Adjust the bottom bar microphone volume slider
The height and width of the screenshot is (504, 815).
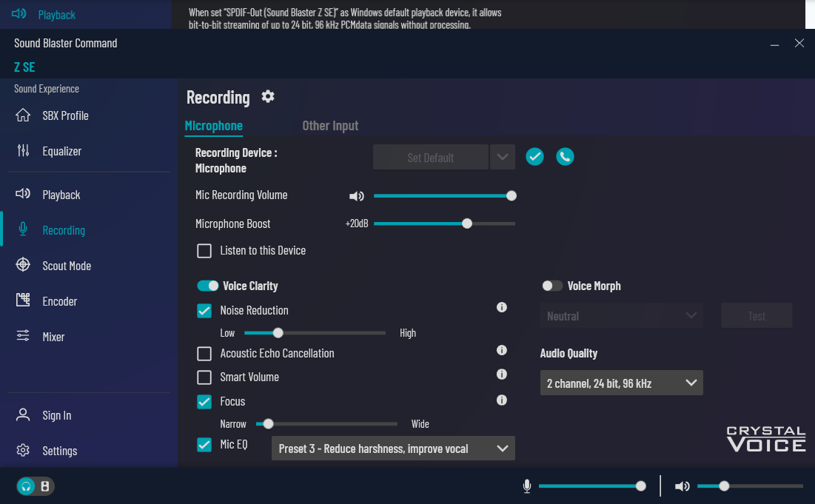point(592,486)
